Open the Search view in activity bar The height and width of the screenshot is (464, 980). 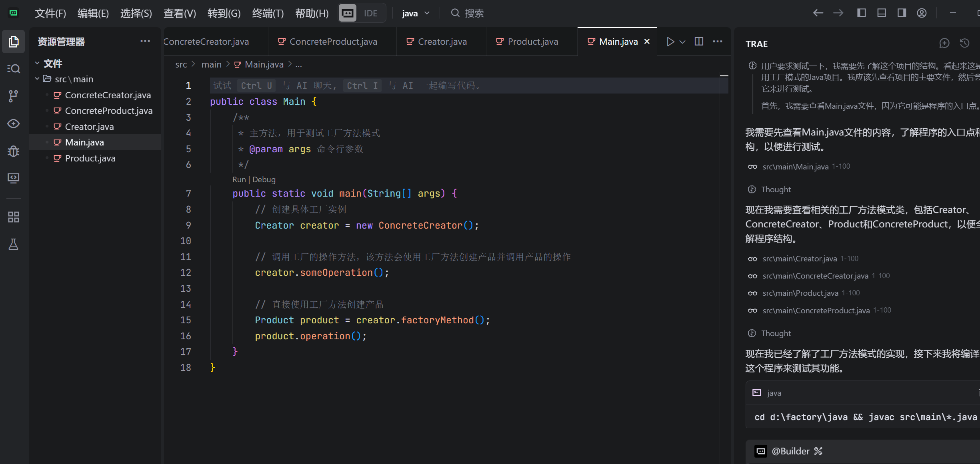click(x=13, y=69)
